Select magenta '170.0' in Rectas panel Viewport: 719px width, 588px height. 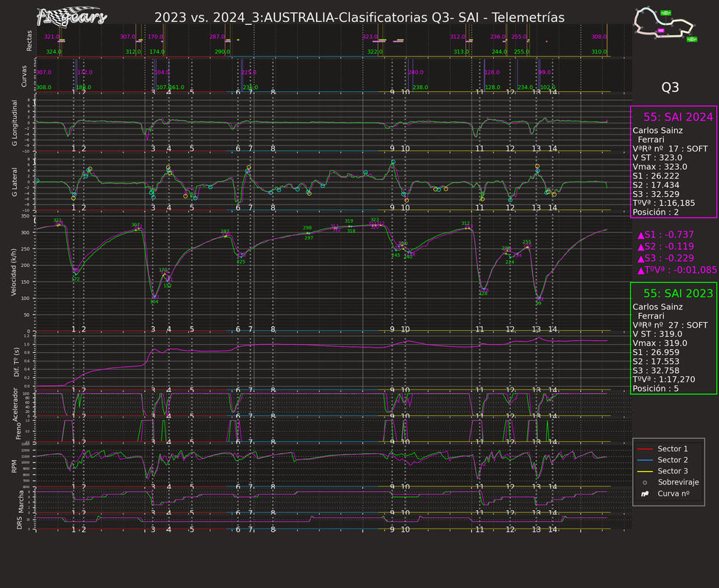pyautogui.click(x=155, y=37)
